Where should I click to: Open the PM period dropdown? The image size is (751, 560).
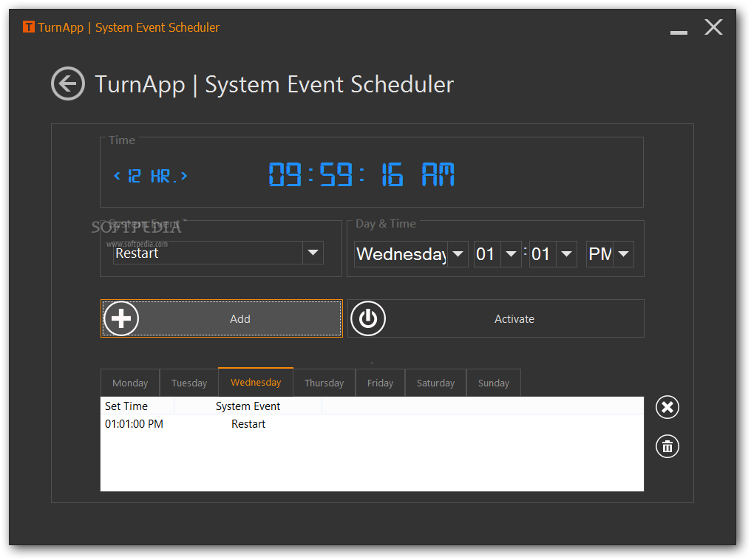coord(623,253)
